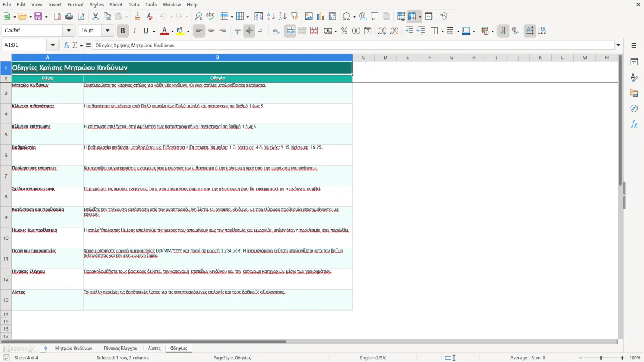Click the Print icon
Viewport: 644px width, 362px height.
click(69, 17)
